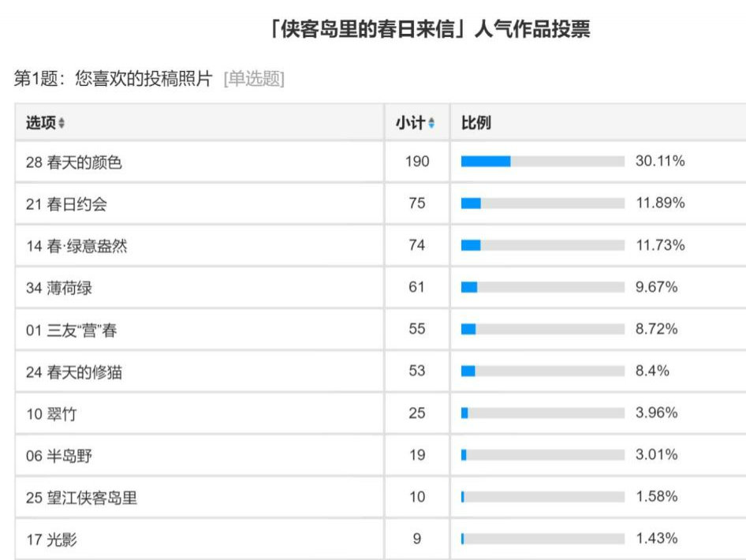Click the 21 春日约会 option
Image resolution: width=746 pixels, height=560 pixels.
tap(66, 204)
